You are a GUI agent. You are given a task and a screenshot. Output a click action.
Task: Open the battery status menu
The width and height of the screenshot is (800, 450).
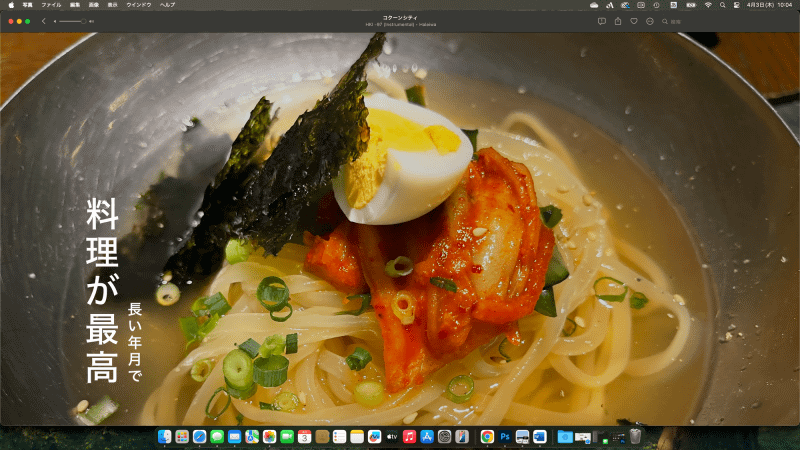(691, 5)
